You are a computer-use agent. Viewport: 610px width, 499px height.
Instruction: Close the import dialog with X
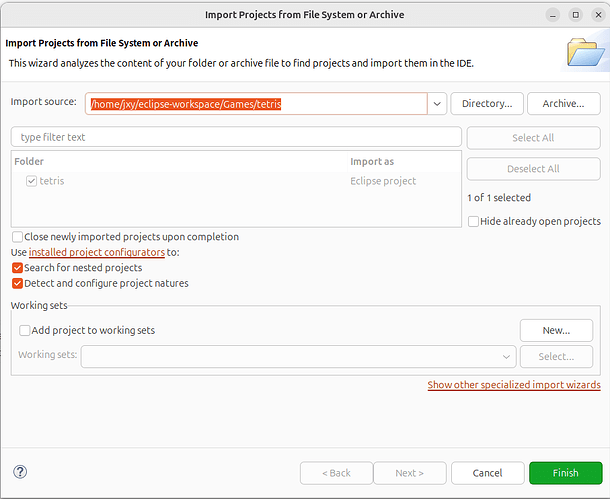click(595, 15)
